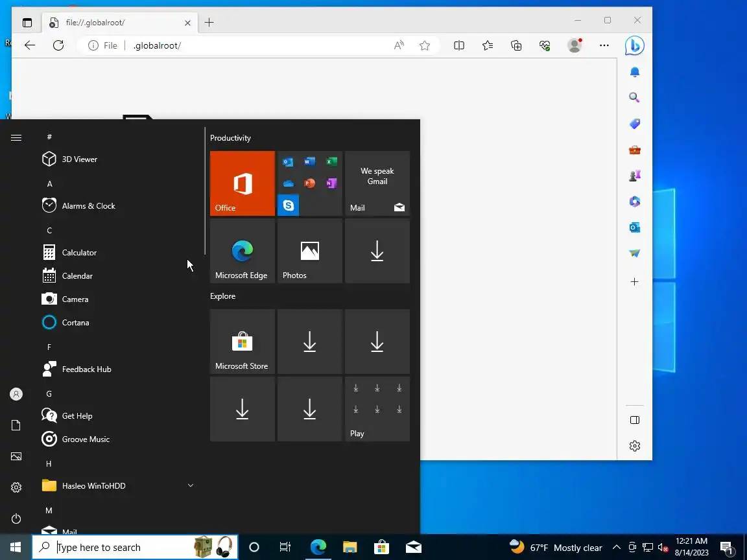
Task: Open Edge Collections
Action: tap(516, 45)
